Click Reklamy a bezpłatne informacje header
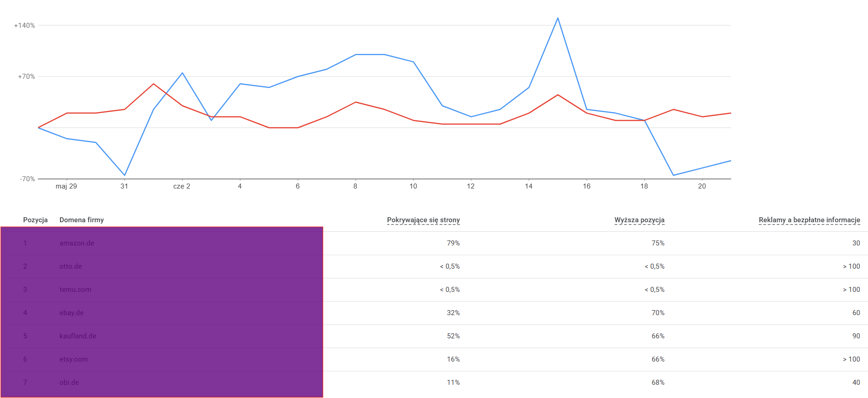 809,220
